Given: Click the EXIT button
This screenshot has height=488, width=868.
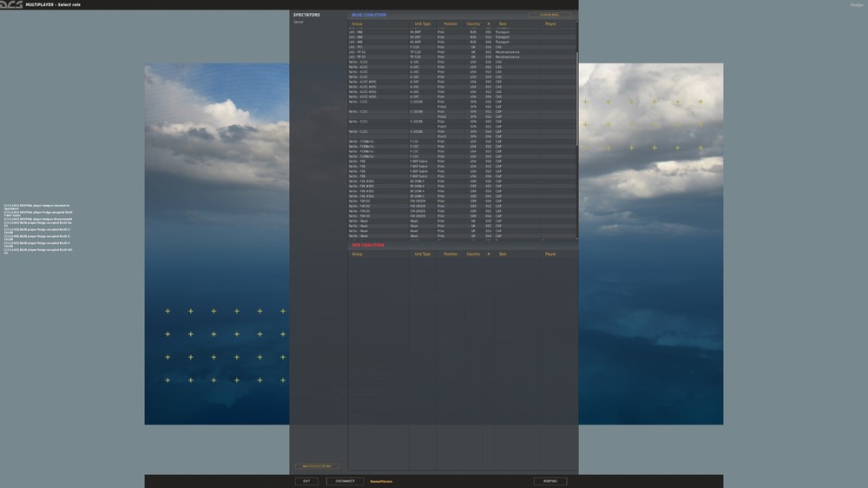Looking at the screenshot, I should pos(306,481).
